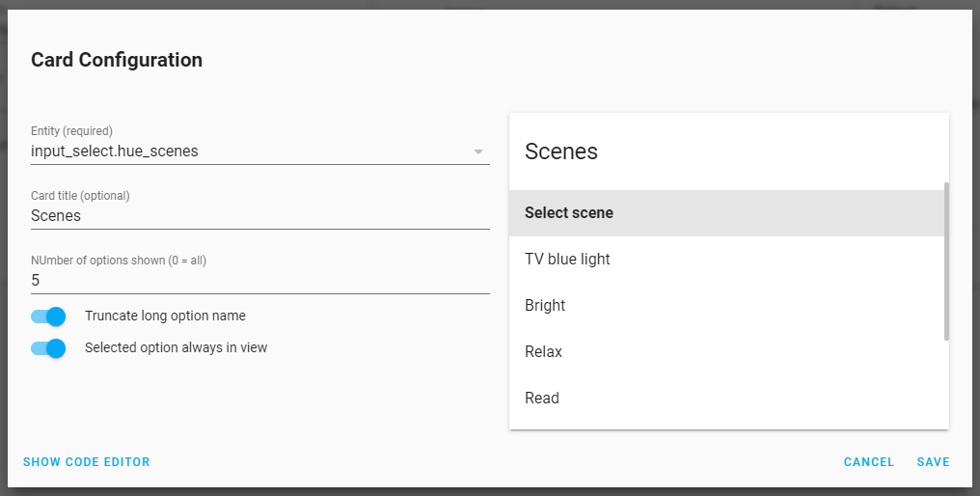Cancel the card configuration

869,462
